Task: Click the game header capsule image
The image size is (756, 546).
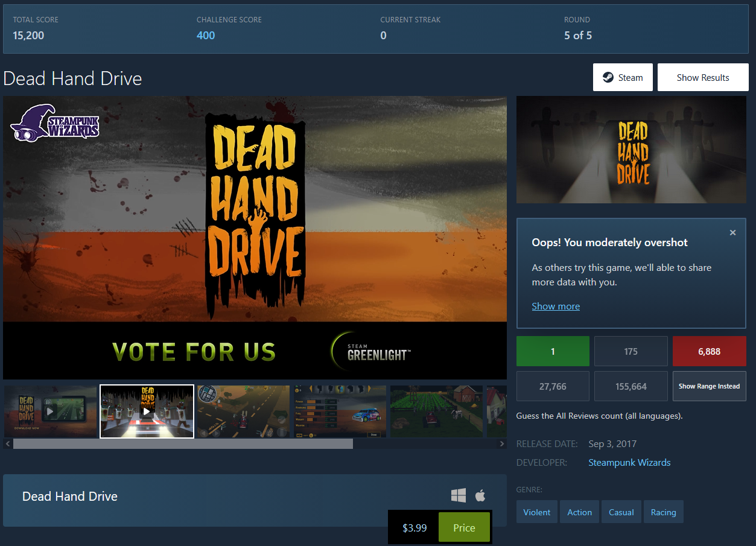Action: click(631, 150)
